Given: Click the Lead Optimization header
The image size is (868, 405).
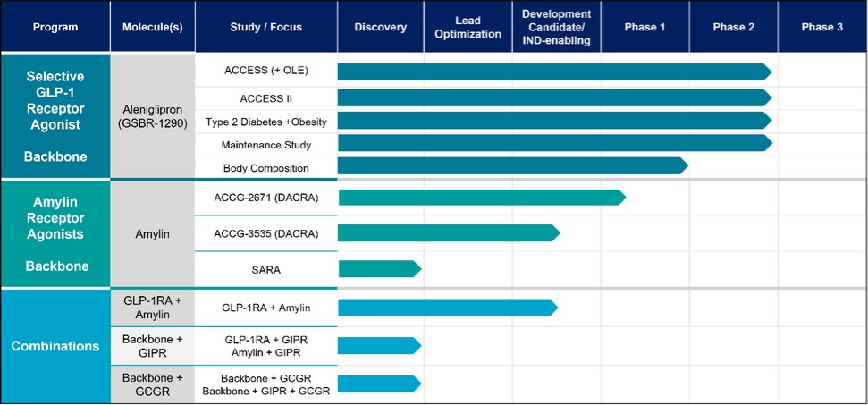Looking at the screenshot, I should tap(468, 27).
